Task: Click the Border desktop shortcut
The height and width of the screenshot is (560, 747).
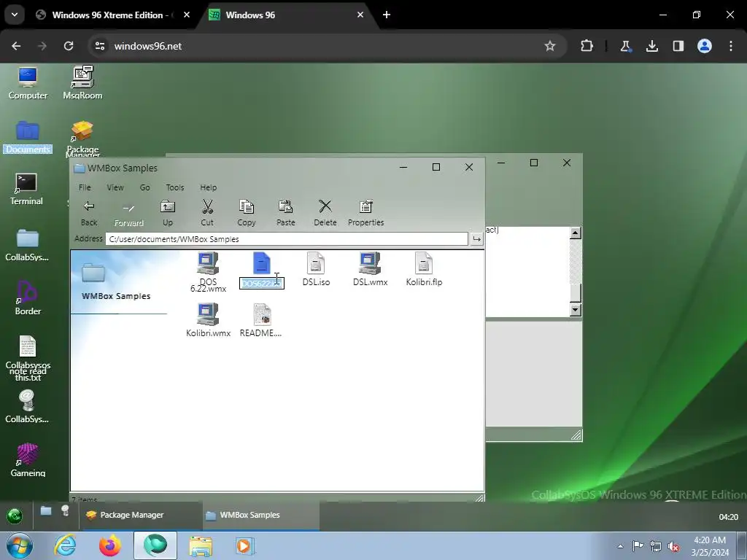Action: point(28,298)
